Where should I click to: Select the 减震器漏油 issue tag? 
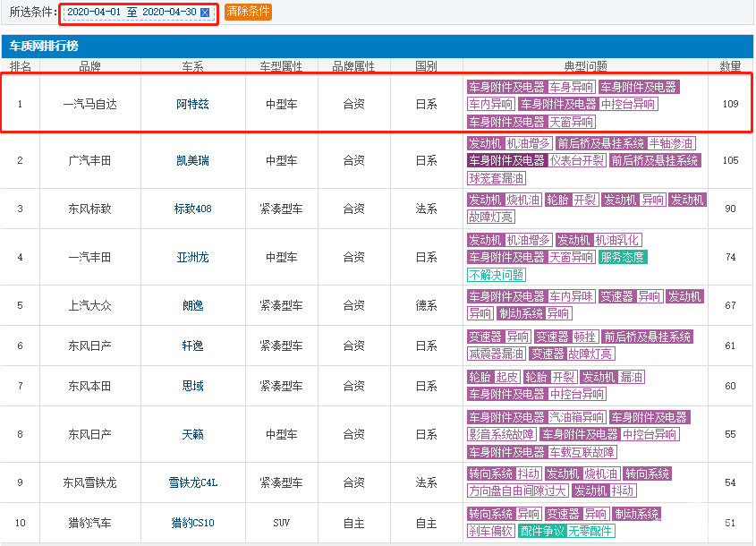[x=497, y=354]
